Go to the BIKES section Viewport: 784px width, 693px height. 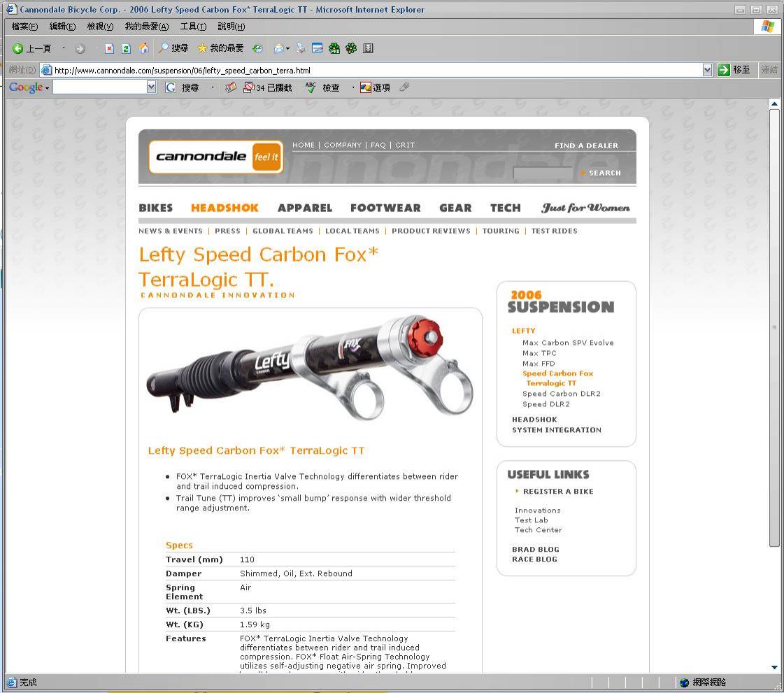click(155, 208)
